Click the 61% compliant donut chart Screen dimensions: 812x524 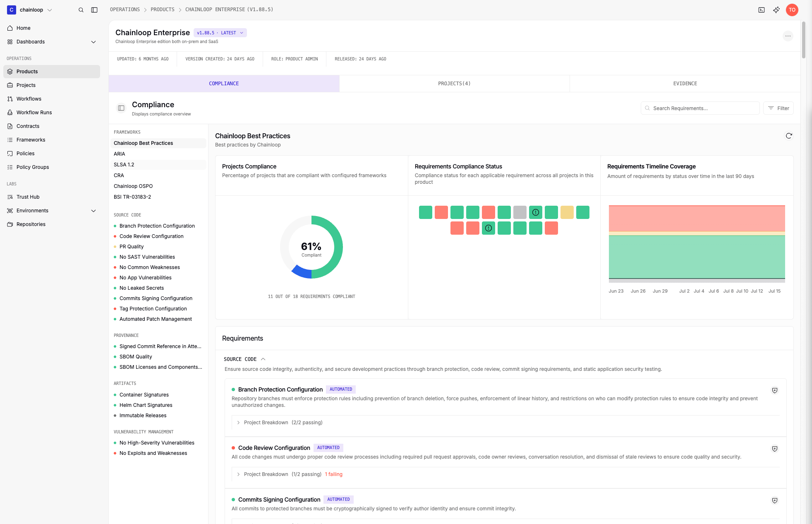311,247
